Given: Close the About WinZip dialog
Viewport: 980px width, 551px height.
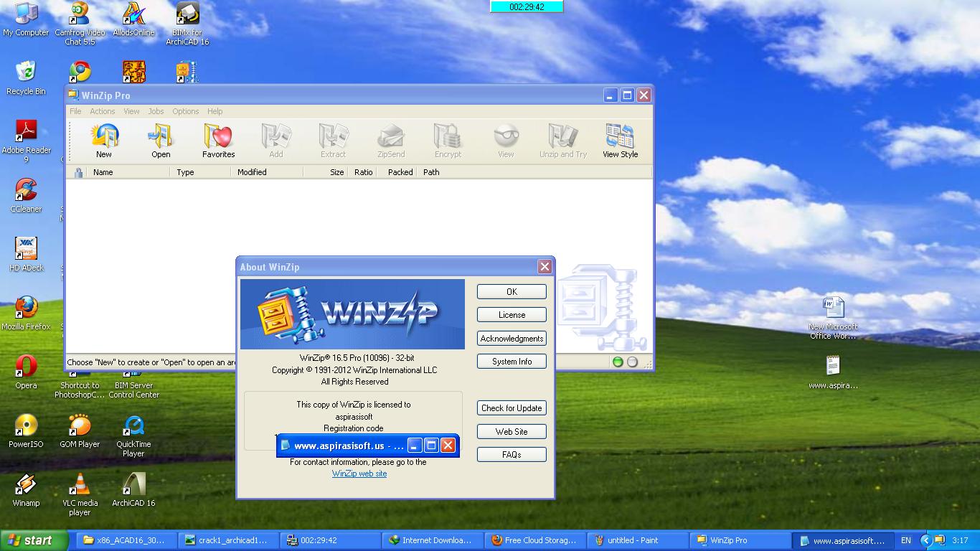Looking at the screenshot, I should (x=545, y=267).
